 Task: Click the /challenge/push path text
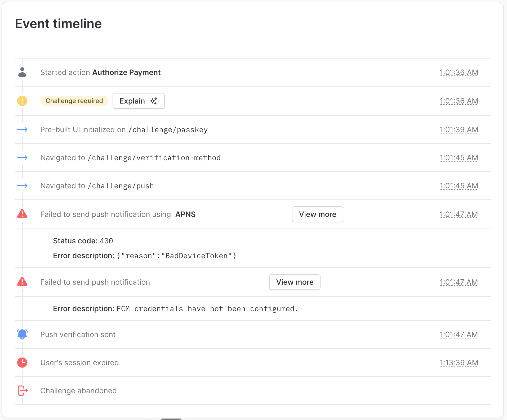pos(121,186)
